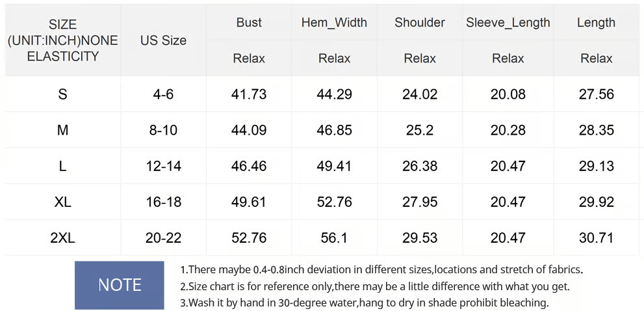Select the 2XL row label
Viewport: 644px width, 311px height.
click(62, 238)
